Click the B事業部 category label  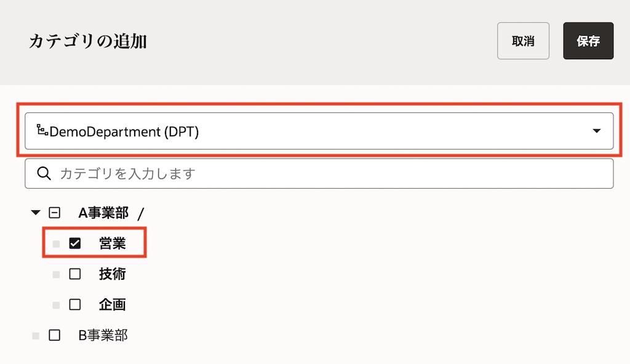point(103,335)
